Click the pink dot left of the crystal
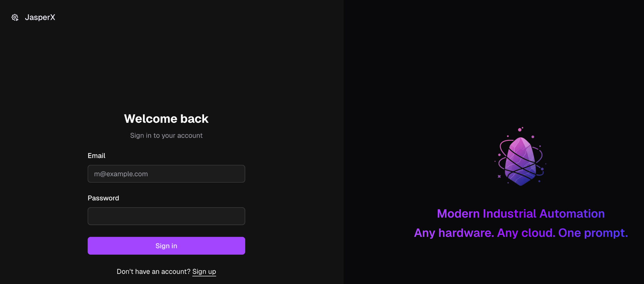This screenshot has height=284, width=644. 499,155
